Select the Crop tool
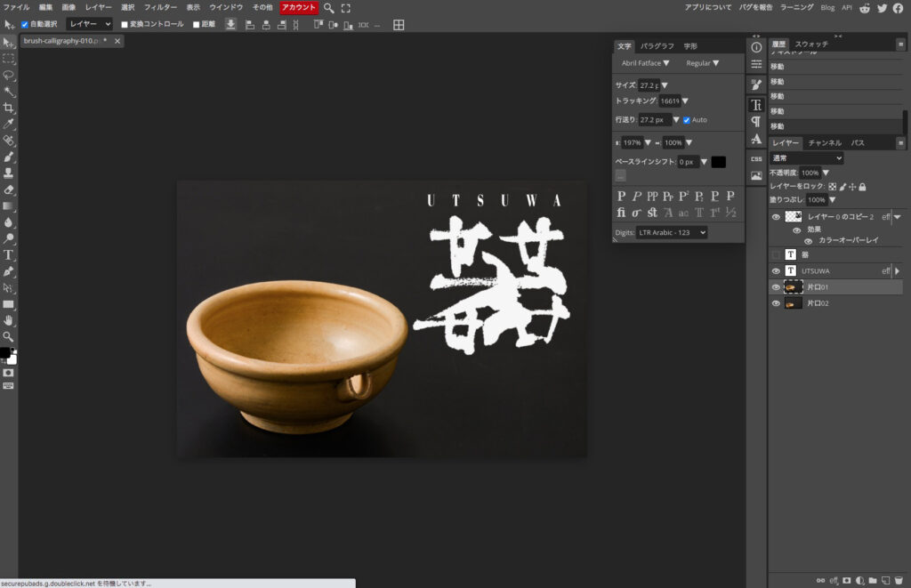 [9, 108]
